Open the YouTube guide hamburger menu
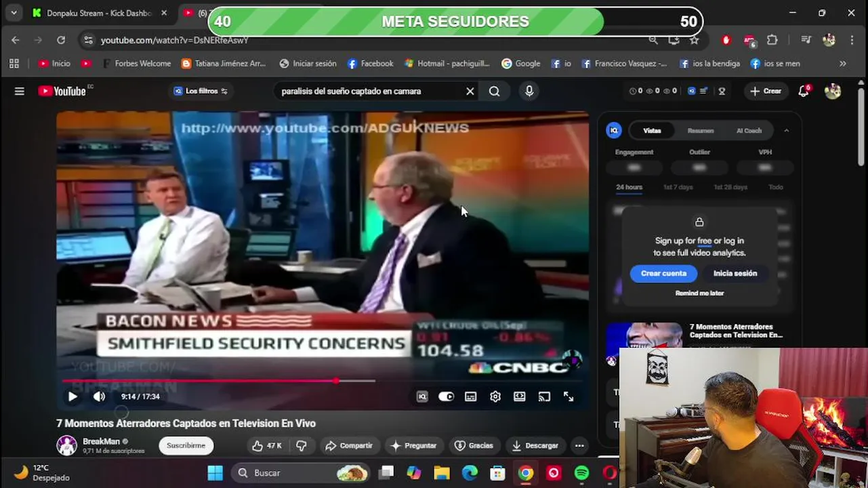The height and width of the screenshot is (488, 868). 19,91
